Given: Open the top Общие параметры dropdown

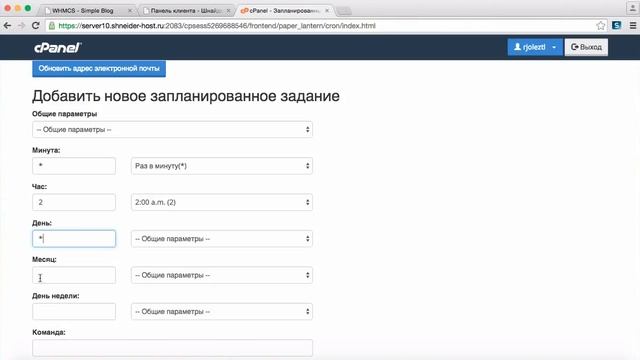Looking at the screenshot, I should pos(172,129).
